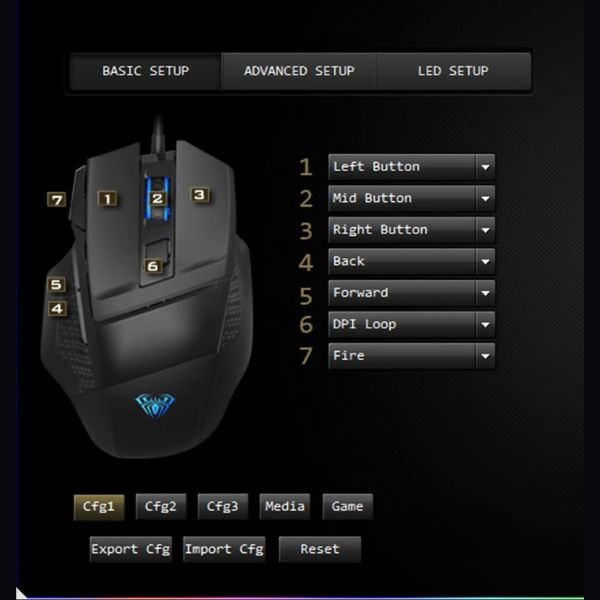Click the number 1 marker on mouse image

click(x=108, y=199)
